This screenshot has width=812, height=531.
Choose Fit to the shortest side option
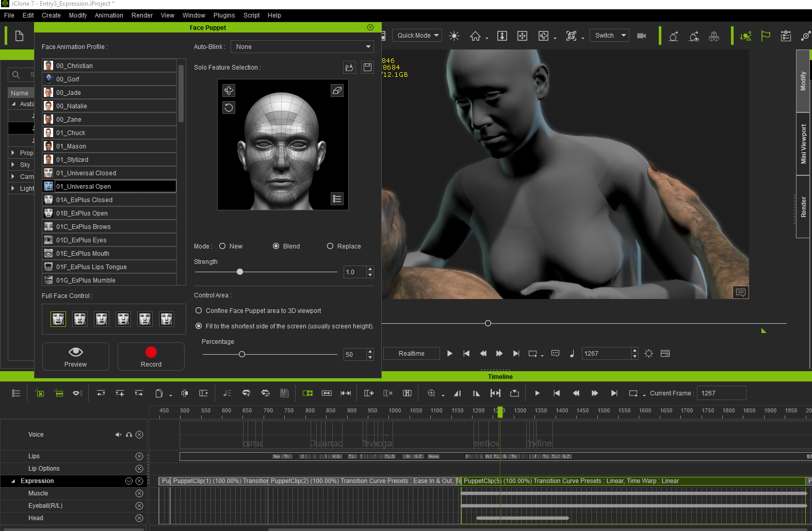pyautogui.click(x=199, y=326)
